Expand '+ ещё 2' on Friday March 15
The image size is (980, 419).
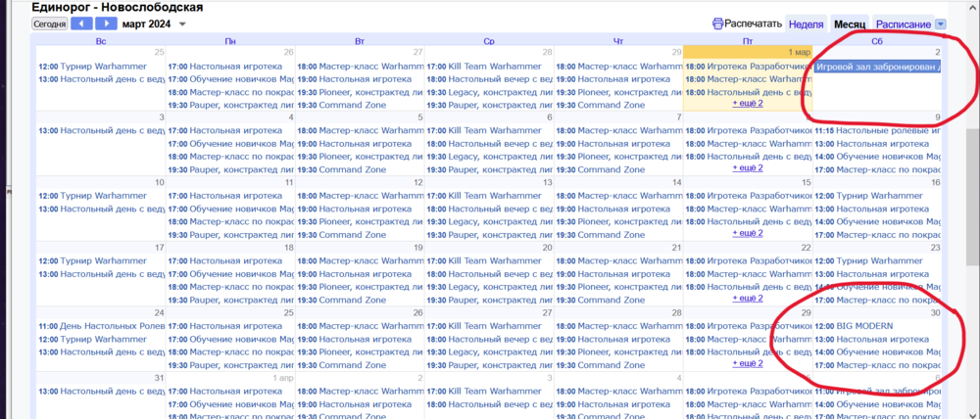[x=747, y=233]
